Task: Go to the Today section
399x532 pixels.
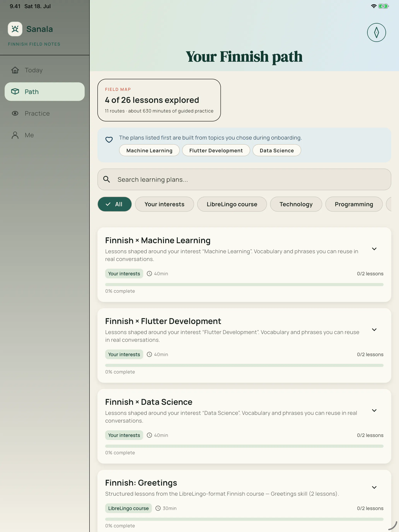Action: coord(44,70)
